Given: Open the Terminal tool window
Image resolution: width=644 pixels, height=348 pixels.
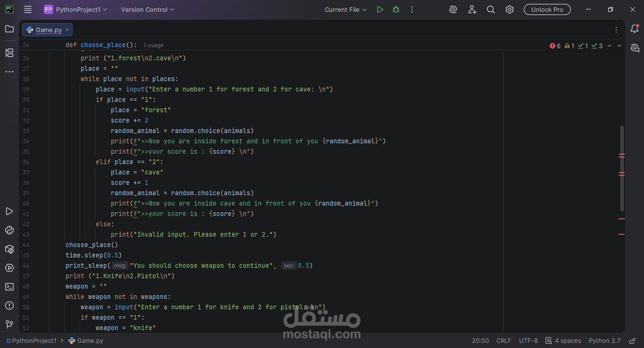Looking at the screenshot, I should (9, 287).
